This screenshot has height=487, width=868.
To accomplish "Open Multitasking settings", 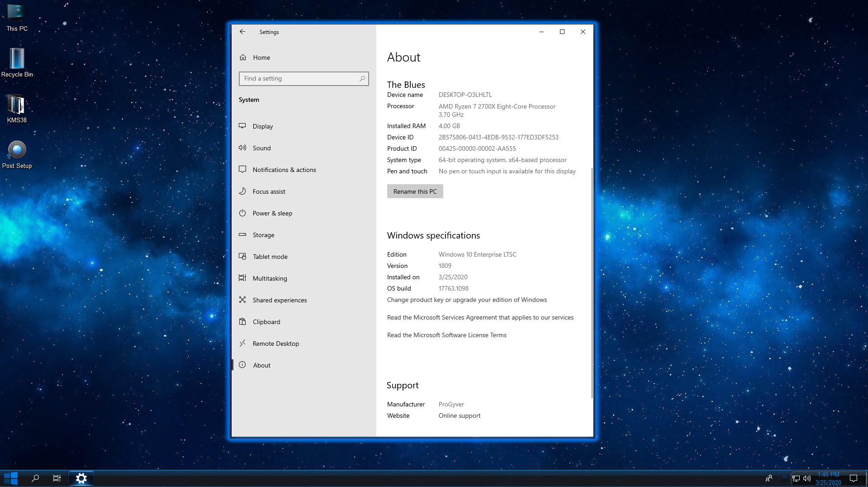I will tap(304, 278).
